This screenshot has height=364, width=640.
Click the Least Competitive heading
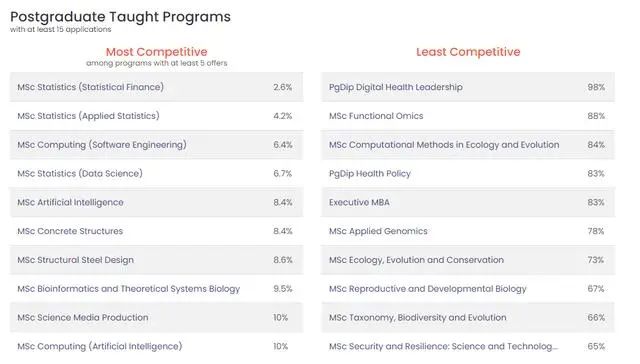(x=468, y=52)
